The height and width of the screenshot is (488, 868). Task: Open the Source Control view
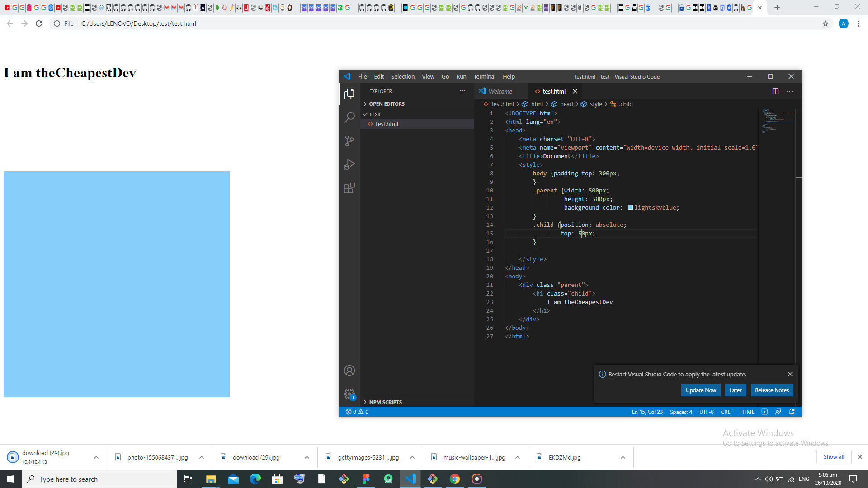pos(349,141)
